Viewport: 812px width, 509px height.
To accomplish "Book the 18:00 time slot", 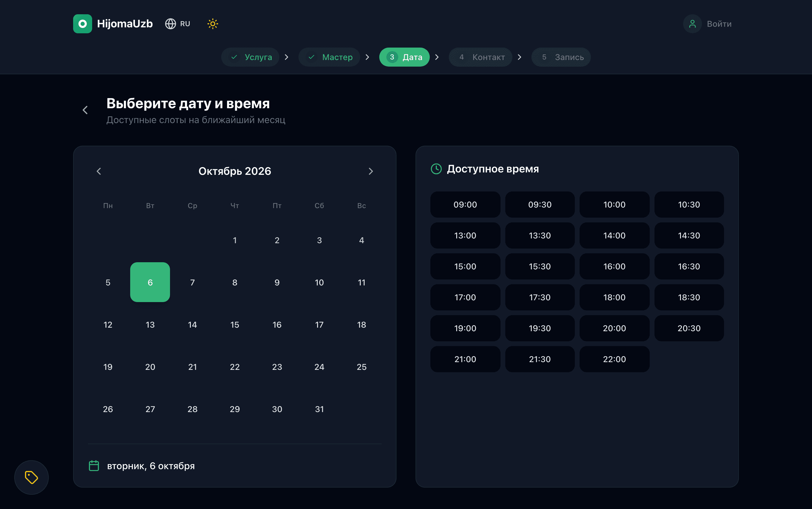I will click(614, 297).
